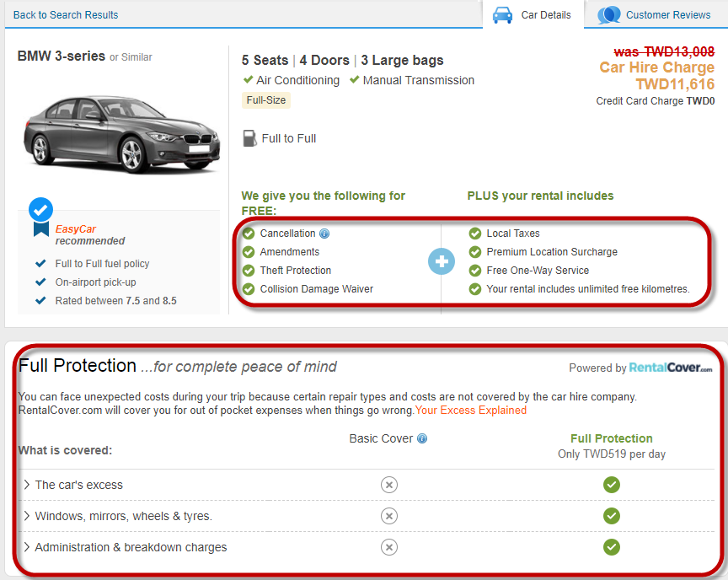This screenshot has height=580, width=728.
Task: Click the green check beside Premium Location Surcharge
Action: 475,252
